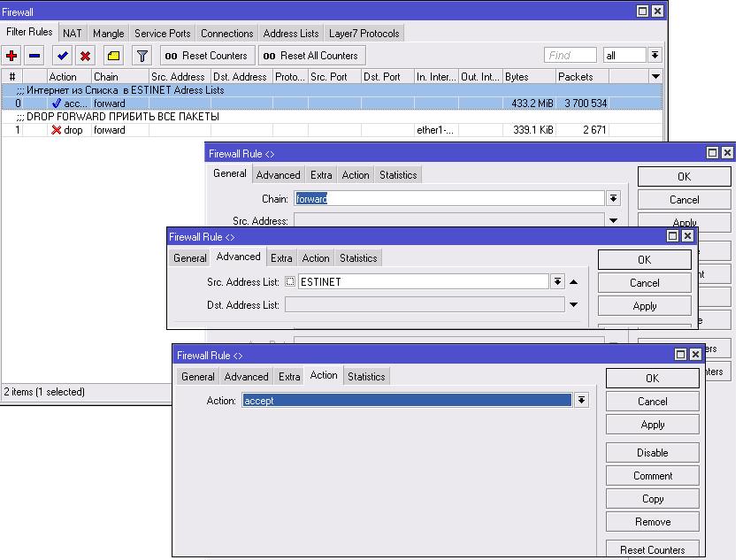
Task: Click OK in the top General dialog
Action: 685,176
